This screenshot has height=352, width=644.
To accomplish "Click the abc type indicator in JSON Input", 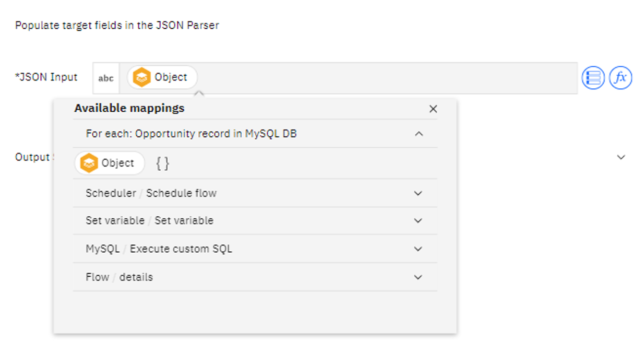I will [x=106, y=78].
